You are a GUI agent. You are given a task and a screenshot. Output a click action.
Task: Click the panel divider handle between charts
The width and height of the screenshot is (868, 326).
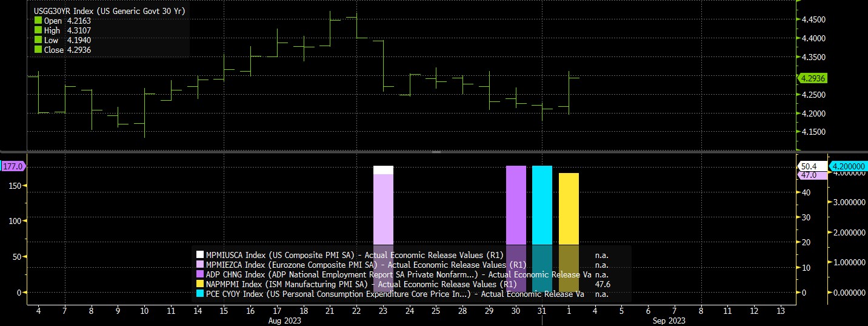pos(436,152)
